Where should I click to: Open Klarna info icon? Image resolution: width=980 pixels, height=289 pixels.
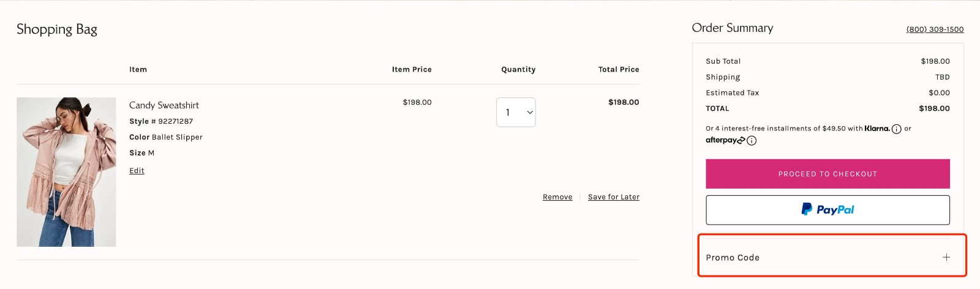point(897,129)
